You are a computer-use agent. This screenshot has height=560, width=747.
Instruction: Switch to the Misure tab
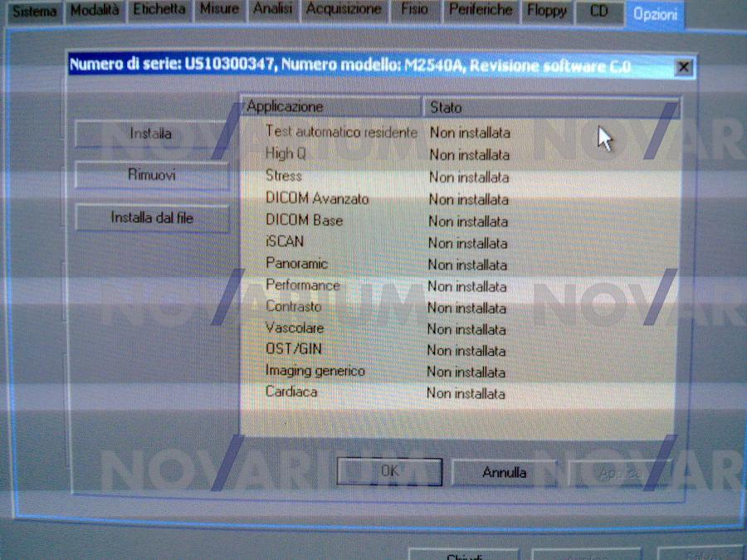coord(219,10)
